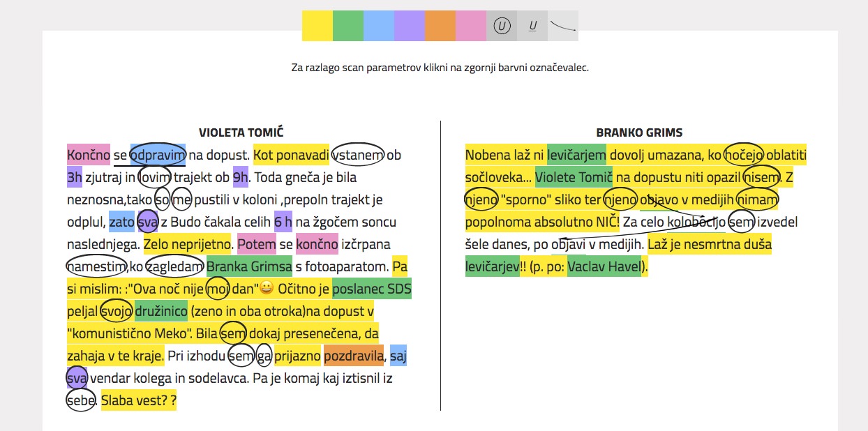Viewport: 868px width, 431px height.
Task: Click the smiley emoji after 'dan"'
Action: point(265,289)
